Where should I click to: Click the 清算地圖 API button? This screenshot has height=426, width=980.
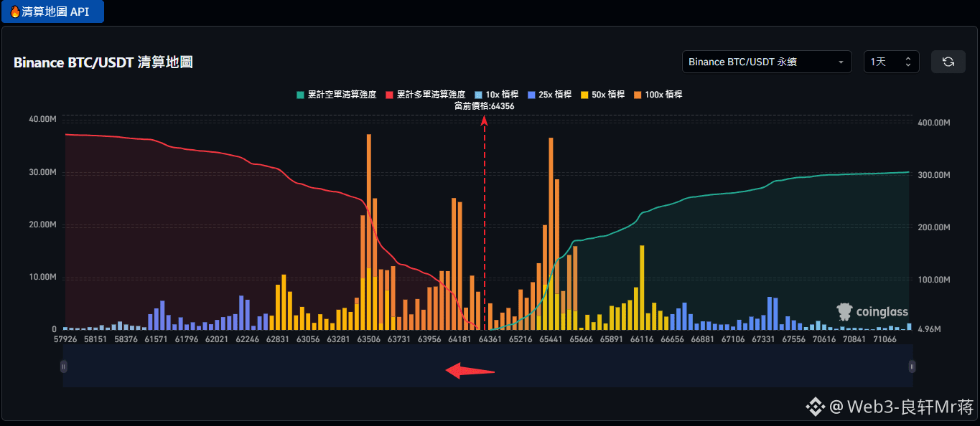[x=52, y=11]
